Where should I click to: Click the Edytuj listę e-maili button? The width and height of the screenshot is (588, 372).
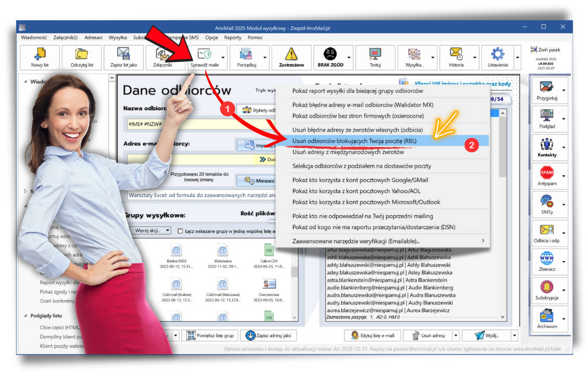373,336
